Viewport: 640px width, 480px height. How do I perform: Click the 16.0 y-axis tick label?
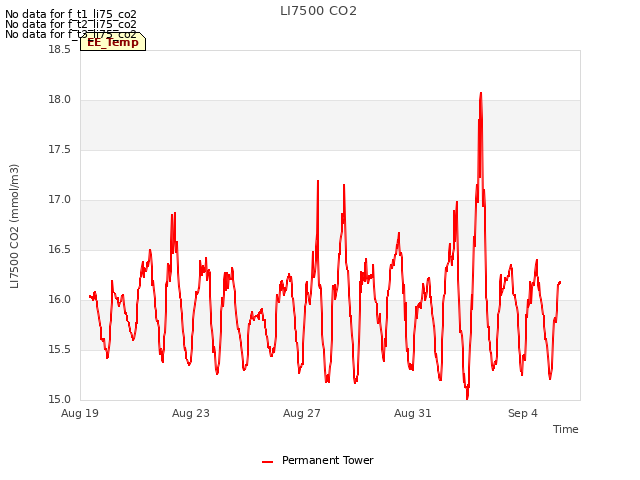pos(60,300)
